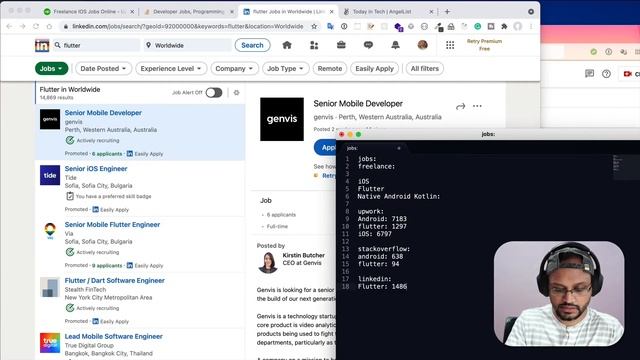640x360 pixels.
Task: Open All filters
Action: coord(424,69)
